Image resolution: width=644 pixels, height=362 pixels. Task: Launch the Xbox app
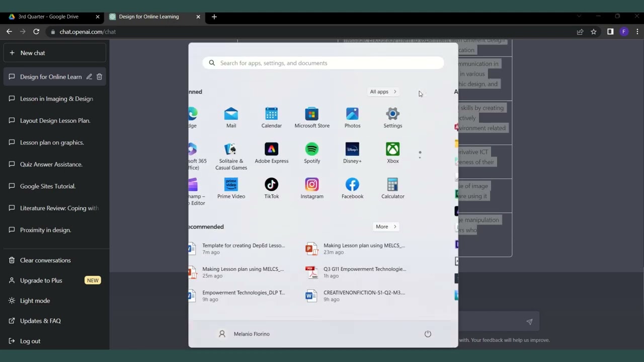click(x=392, y=153)
